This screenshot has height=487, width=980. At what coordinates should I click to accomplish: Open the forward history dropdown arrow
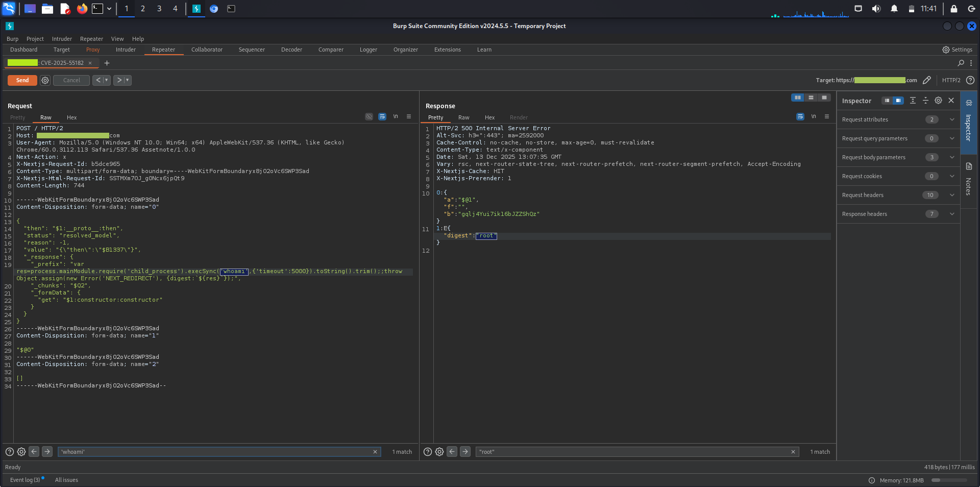tap(128, 80)
